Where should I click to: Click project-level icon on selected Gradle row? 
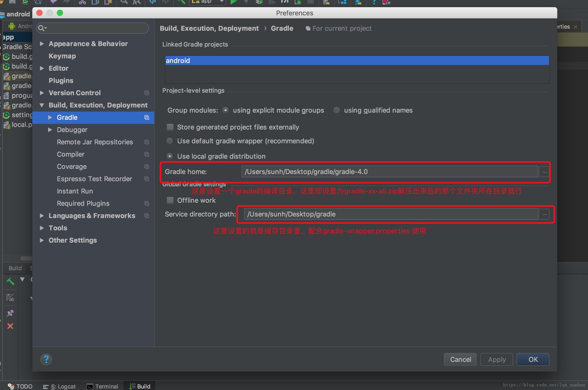point(147,117)
